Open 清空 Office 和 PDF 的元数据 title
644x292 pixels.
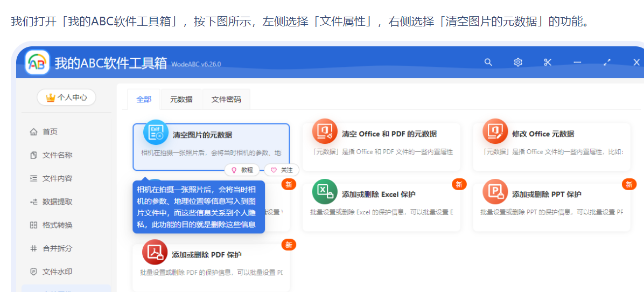(x=389, y=134)
